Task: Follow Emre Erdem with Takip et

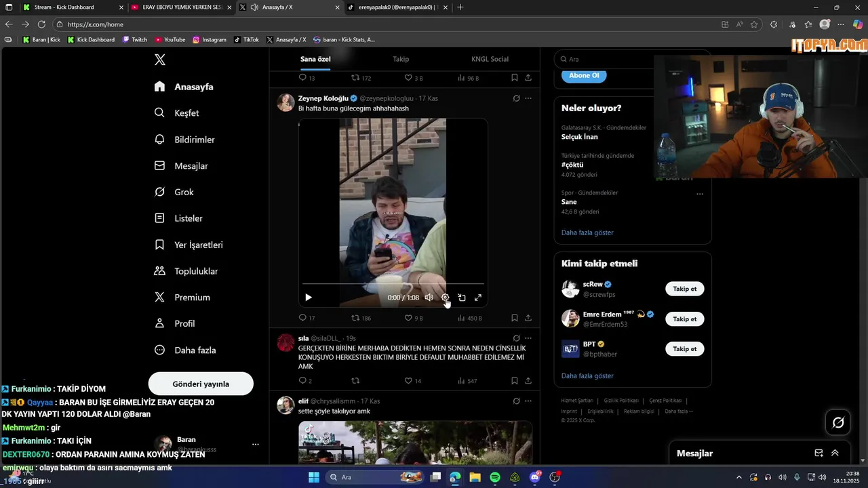Action: [685, 319]
